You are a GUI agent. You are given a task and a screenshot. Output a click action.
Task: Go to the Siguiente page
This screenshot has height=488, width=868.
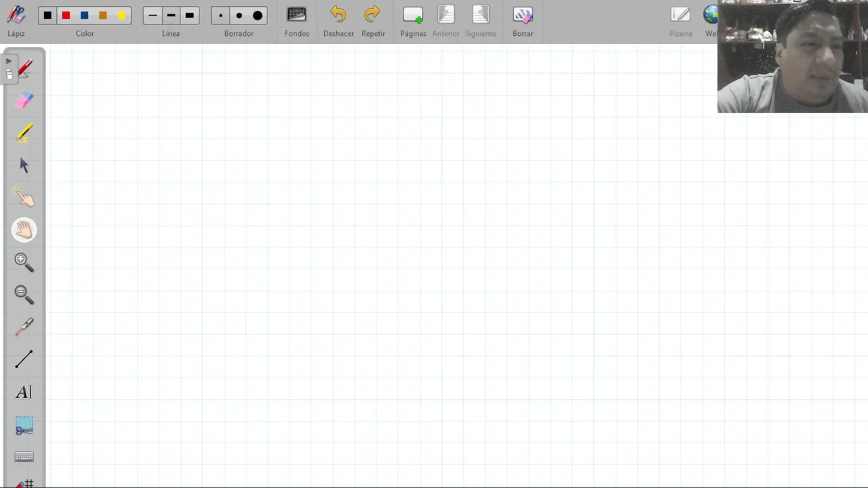(x=480, y=20)
